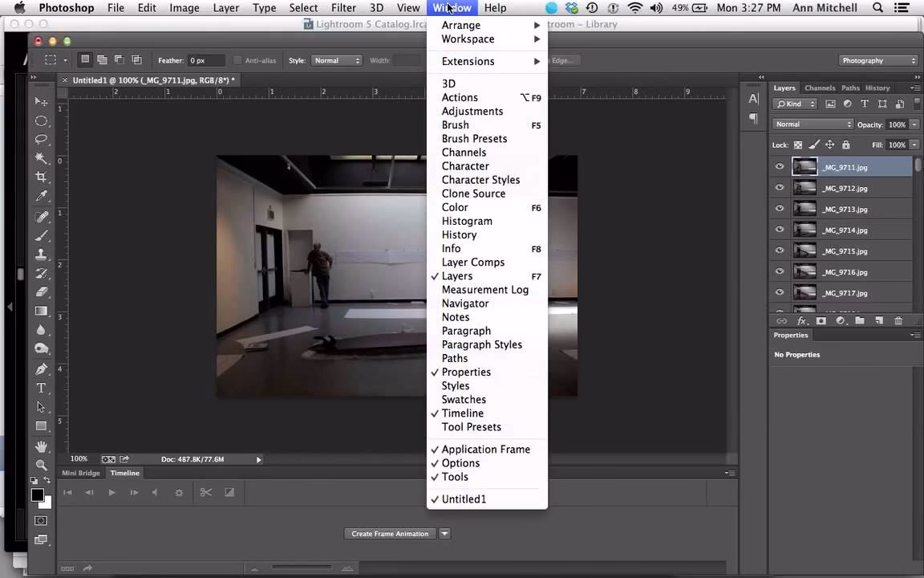
Task: Open the Photography workspace dropdown
Action: 878,60
